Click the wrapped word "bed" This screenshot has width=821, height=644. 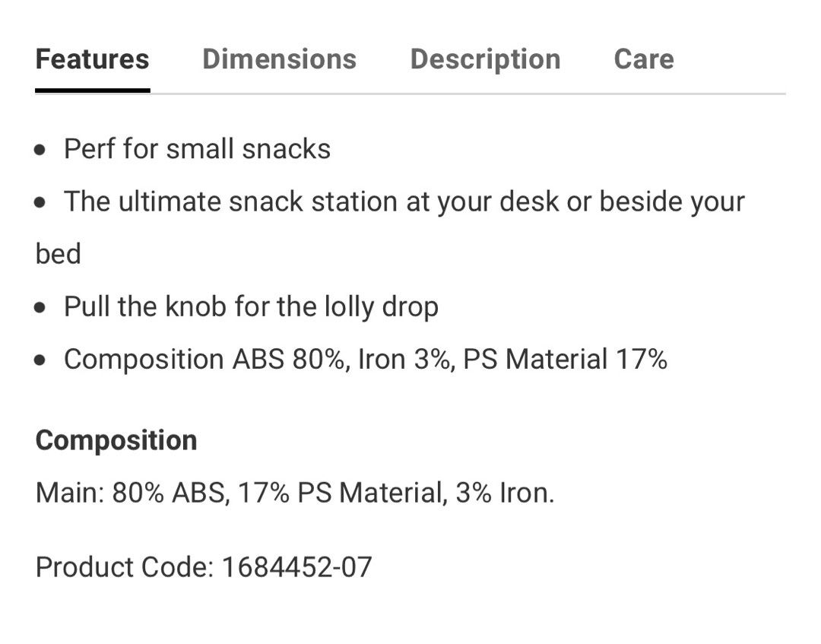point(58,254)
